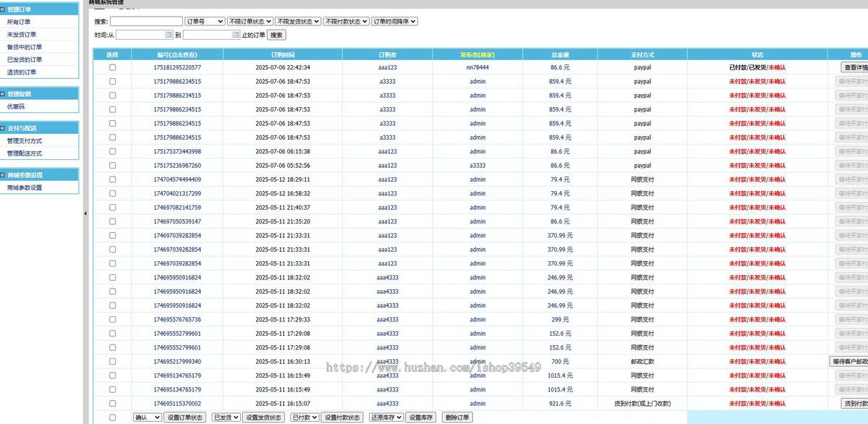Hide the sidebar using the splitter arrow
The height and width of the screenshot is (424, 868).
click(x=85, y=213)
